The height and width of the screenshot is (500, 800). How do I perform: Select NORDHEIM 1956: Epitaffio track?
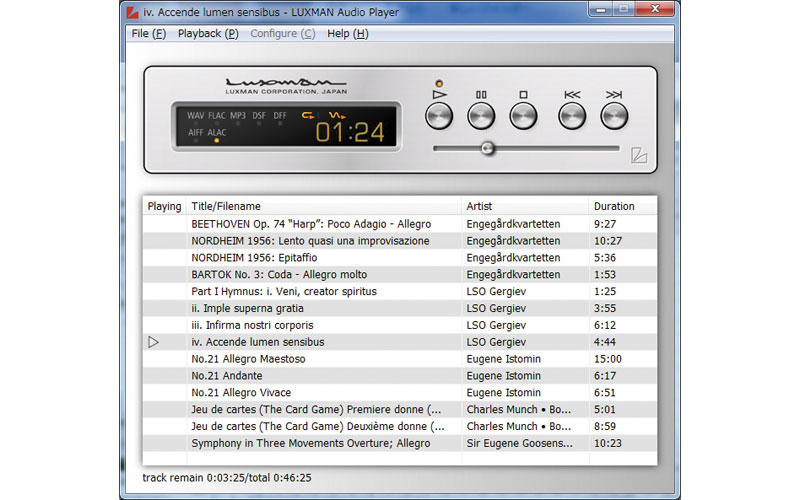tap(400, 258)
